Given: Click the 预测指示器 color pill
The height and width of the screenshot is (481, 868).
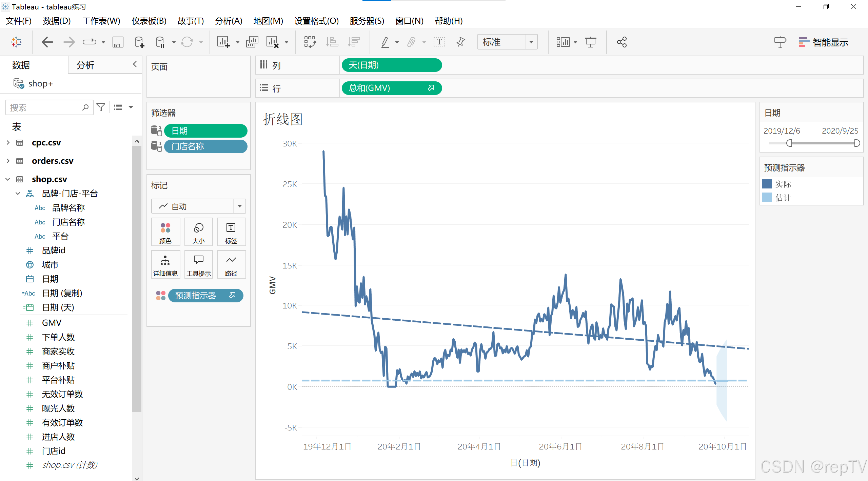Looking at the screenshot, I should (205, 296).
